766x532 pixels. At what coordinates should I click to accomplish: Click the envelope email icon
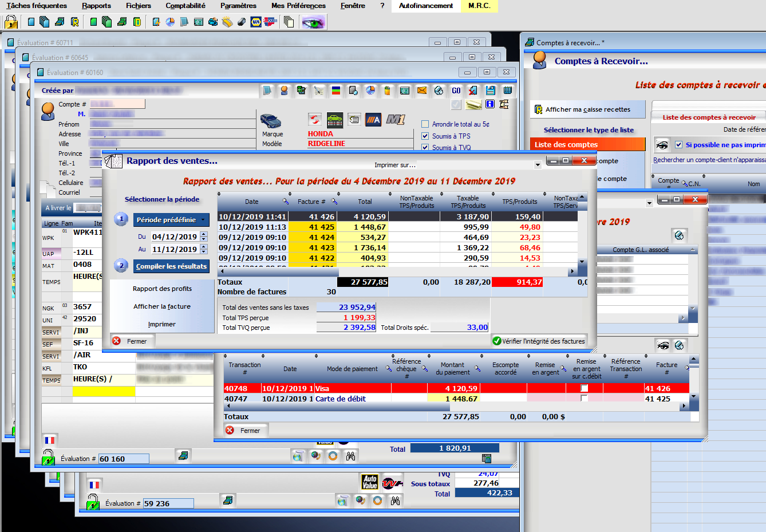coord(422,90)
